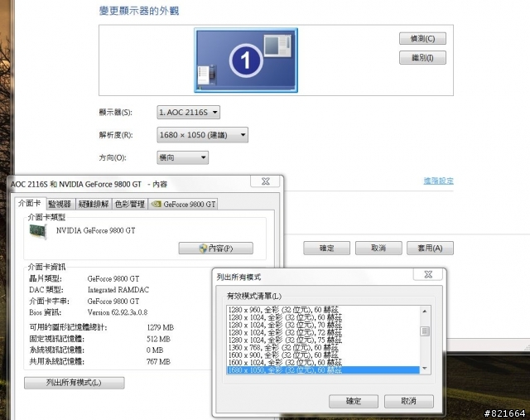Click the Integrated RAMDAC value
Image resolution: width=530 pixels, height=420 pixels.
pos(118,290)
